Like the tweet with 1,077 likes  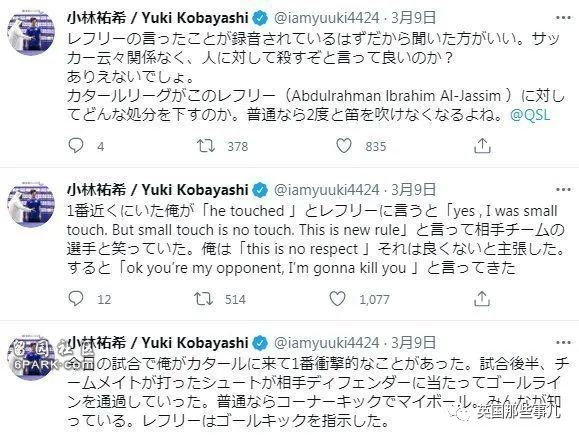[x=338, y=298]
